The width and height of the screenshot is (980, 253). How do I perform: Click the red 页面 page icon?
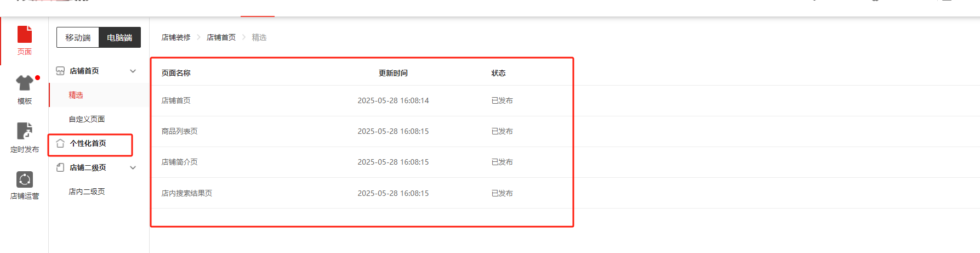click(25, 35)
